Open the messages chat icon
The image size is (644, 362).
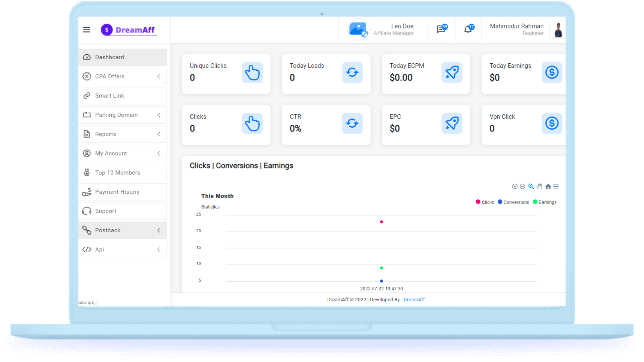click(x=441, y=29)
